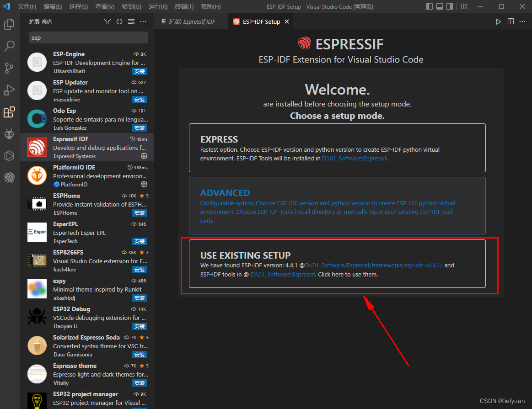Open Espressif IDF manage gear icon
Image resolution: width=532 pixels, height=409 pixels.
click(144, 156)
